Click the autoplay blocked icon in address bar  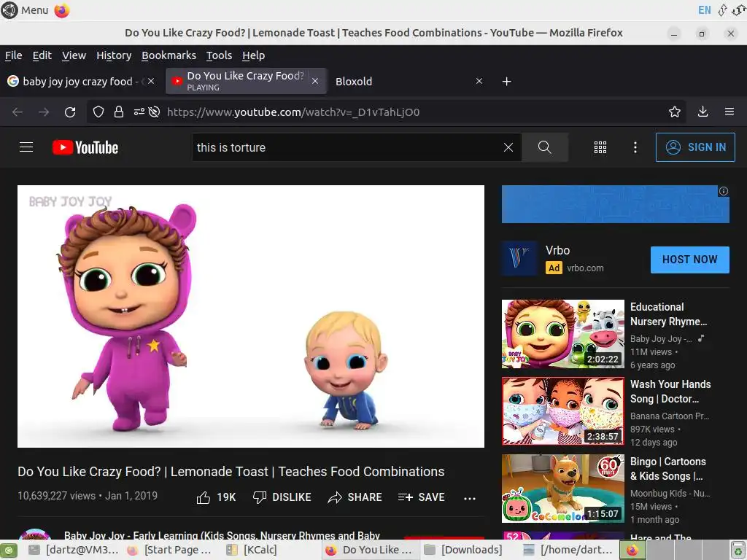(x=154, y=112)
